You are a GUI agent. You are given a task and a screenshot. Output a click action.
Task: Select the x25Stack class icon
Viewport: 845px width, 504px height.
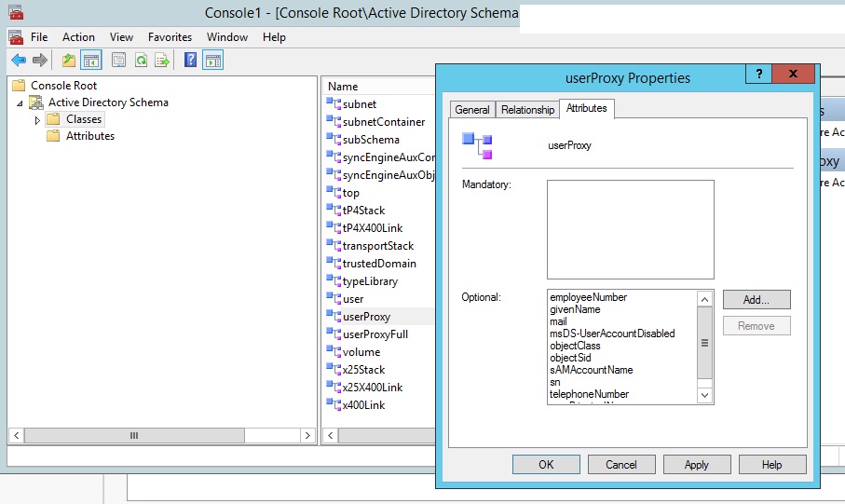pyautogui.click(x=334, y=369)
